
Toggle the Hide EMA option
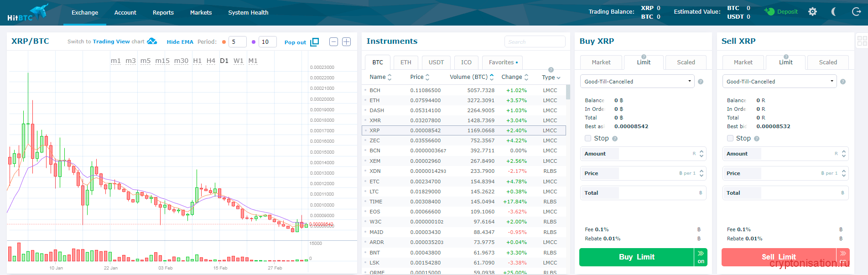click(x=180, y=42)
